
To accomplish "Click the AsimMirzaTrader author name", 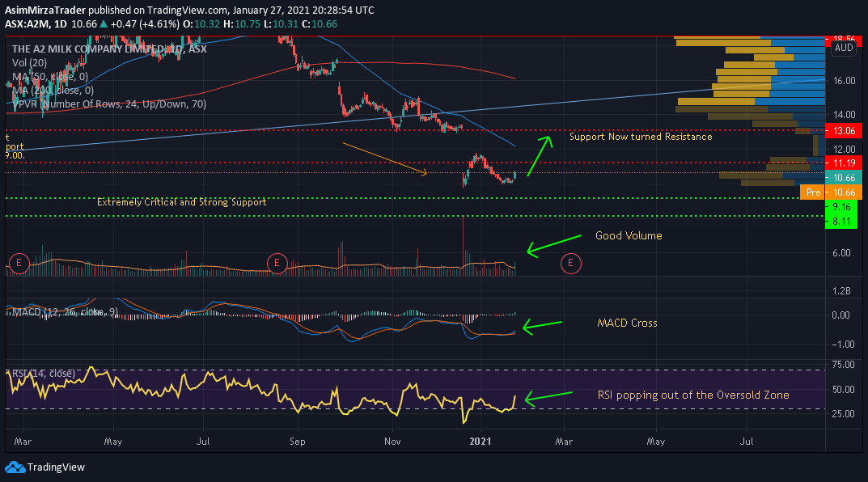I will [44, 10].
